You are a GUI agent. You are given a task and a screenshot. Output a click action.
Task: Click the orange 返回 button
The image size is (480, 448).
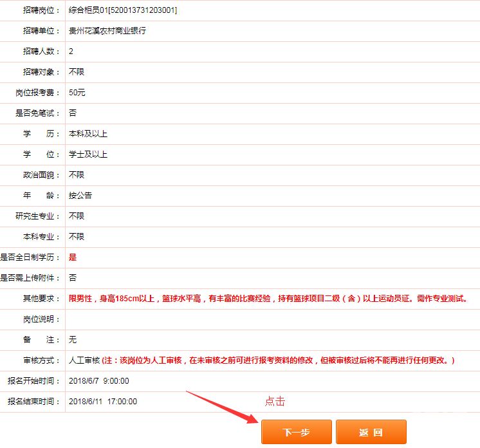point(371,432)
